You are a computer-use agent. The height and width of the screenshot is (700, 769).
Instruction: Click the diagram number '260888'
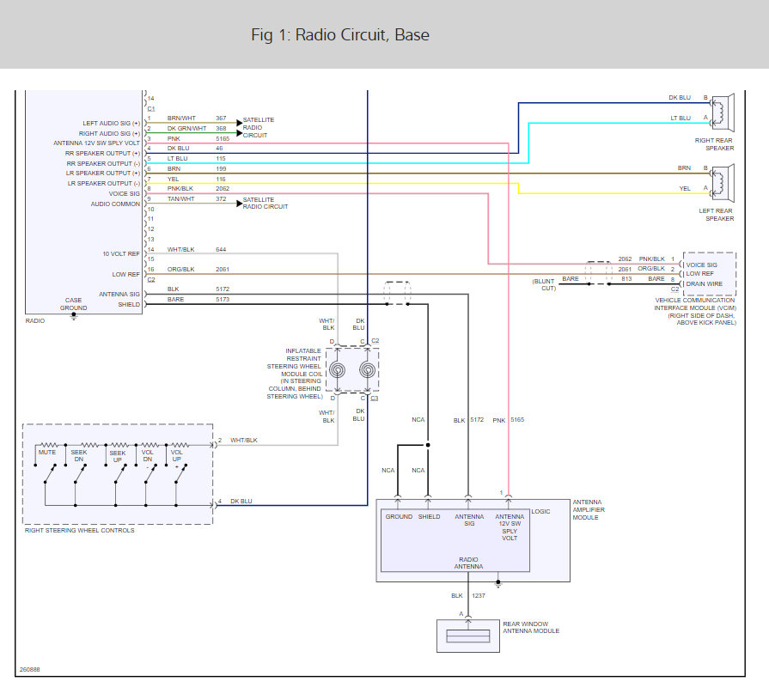[30, 670]
